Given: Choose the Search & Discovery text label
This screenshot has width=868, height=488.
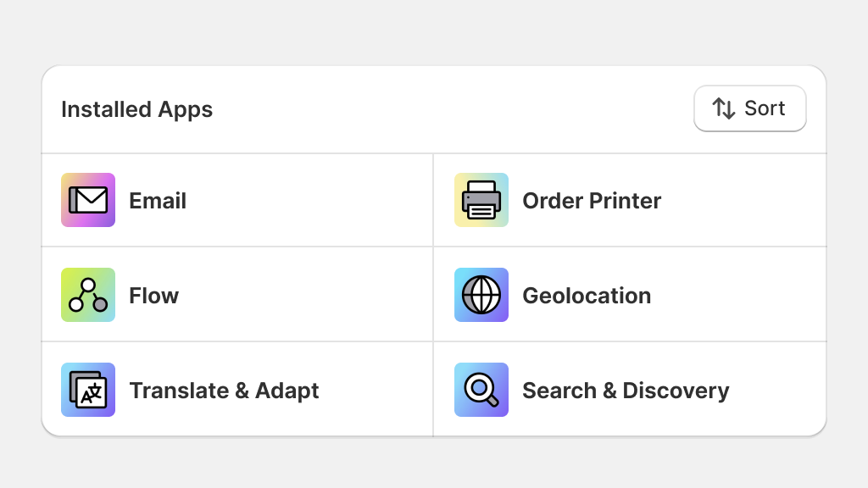Looking at the screenshot, I should 626,391.
